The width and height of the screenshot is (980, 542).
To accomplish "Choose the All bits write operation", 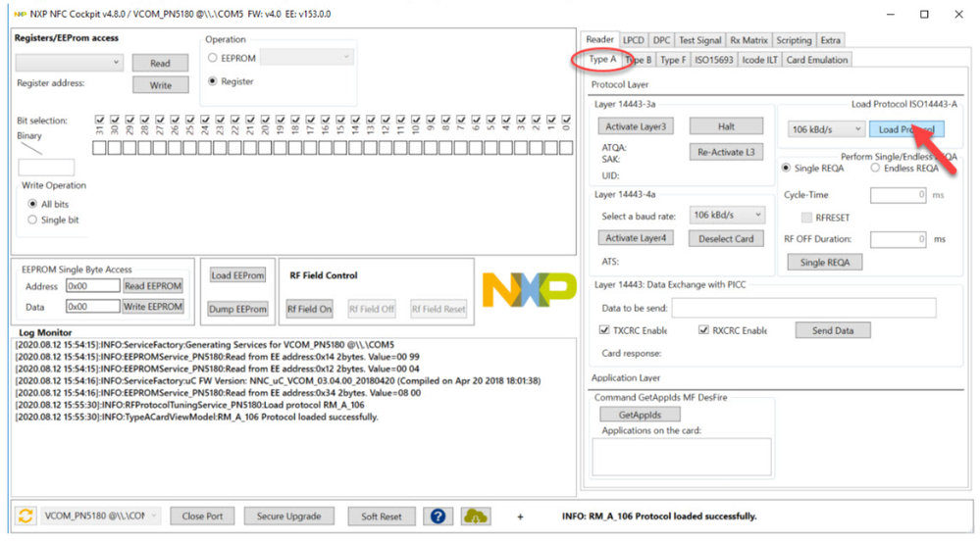I will [32, 204].
